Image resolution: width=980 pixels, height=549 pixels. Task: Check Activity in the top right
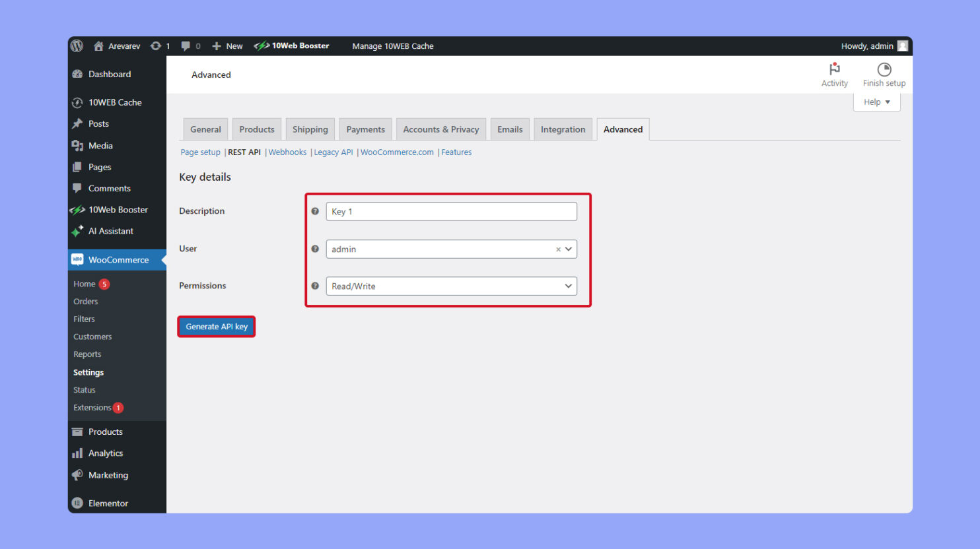(x=834, y=73)
